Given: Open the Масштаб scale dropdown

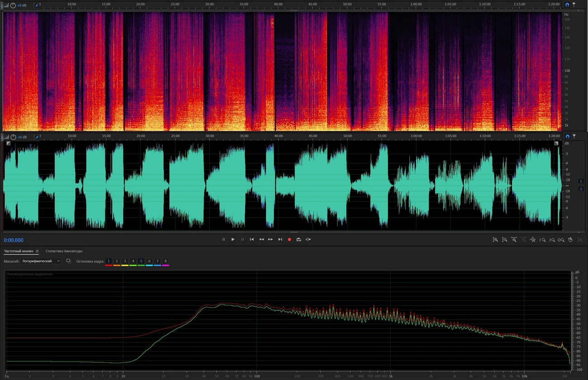Looking at the screenshot, I should [x=41, y=261].
